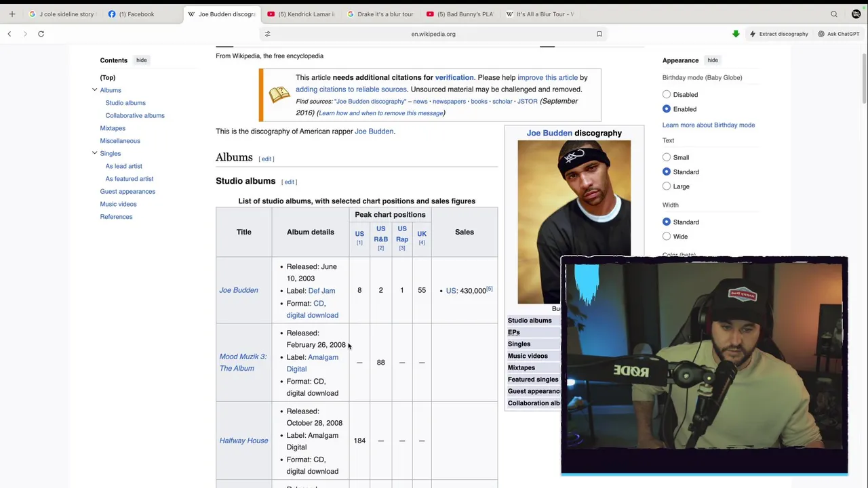Go to References in Contents
868x488 pixels.
[x=116, y=217]
